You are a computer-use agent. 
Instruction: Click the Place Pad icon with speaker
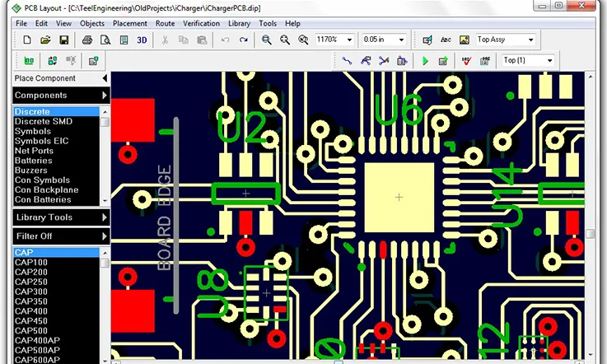tap(427, 40)
